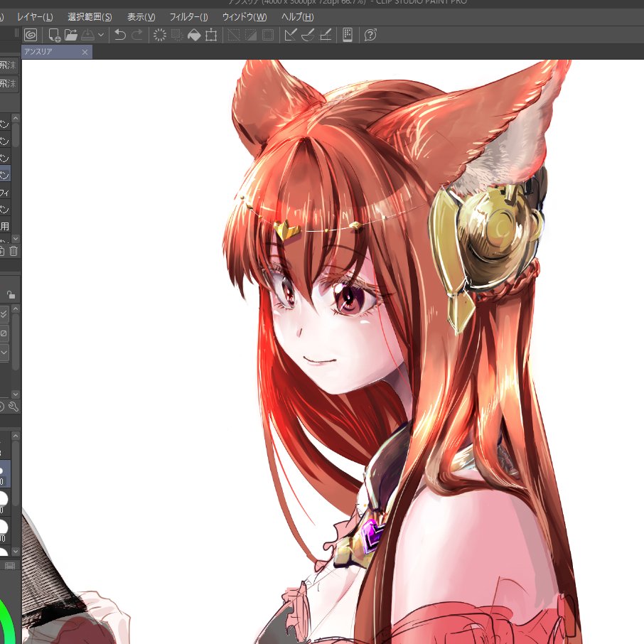Open the tool property dropdown chevron

(4, 353)
